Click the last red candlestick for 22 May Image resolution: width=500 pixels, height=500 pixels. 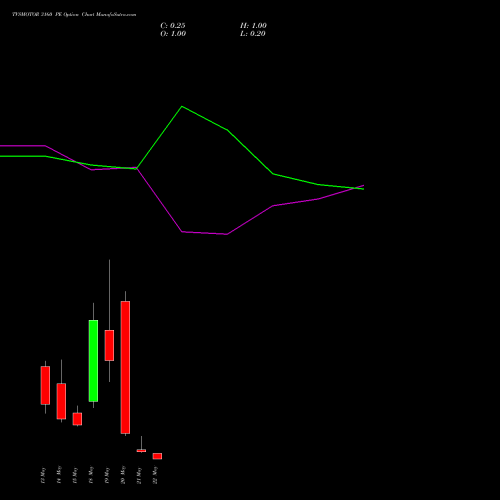tap(157, 456)
